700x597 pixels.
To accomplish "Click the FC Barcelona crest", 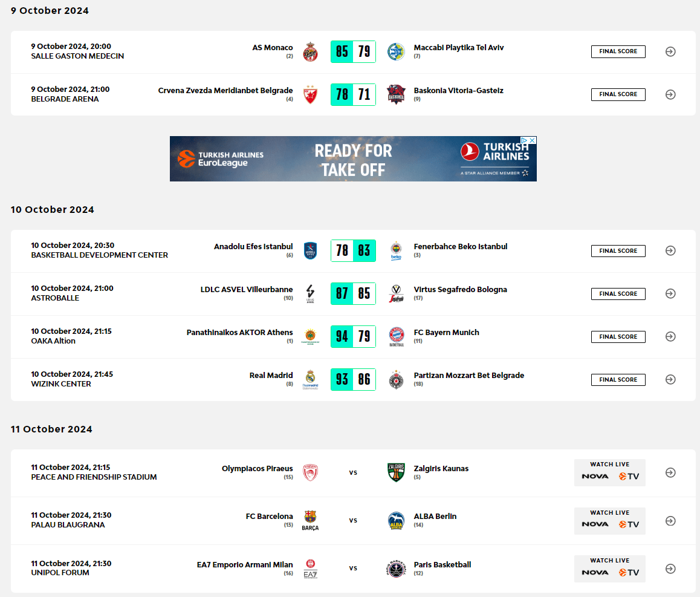I will (x=309, y=520).
